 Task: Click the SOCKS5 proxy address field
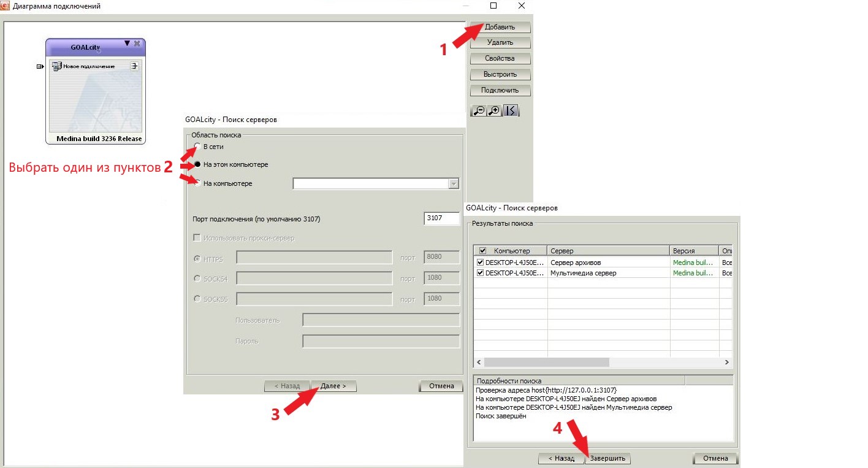point(314,299)
